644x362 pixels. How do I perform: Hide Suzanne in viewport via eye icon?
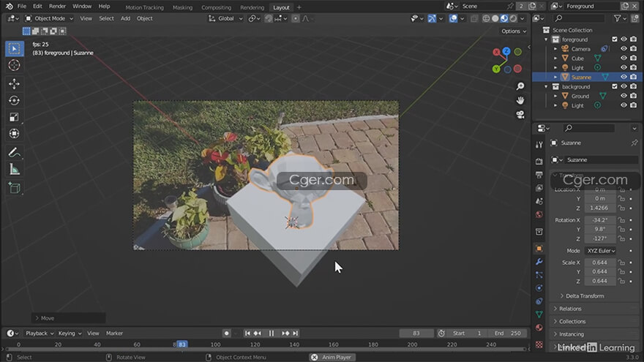pos(624,77)
